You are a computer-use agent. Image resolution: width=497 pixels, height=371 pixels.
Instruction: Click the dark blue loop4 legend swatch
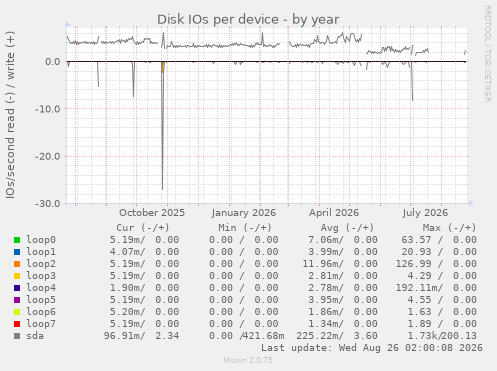[17, 288]
